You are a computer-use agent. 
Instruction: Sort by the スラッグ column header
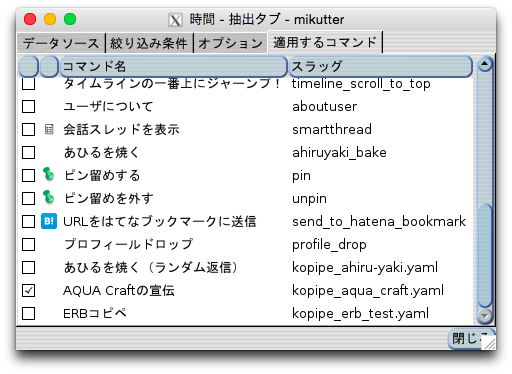pos(380,67)
